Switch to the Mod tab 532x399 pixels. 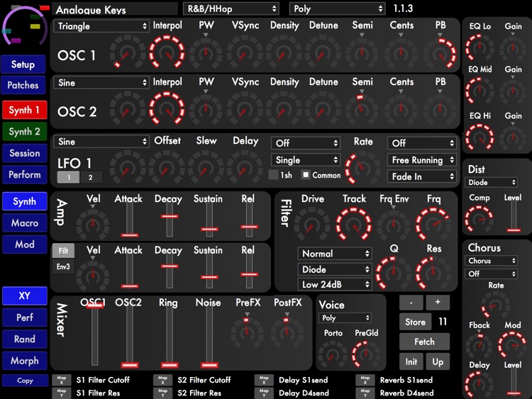point(24,244)
